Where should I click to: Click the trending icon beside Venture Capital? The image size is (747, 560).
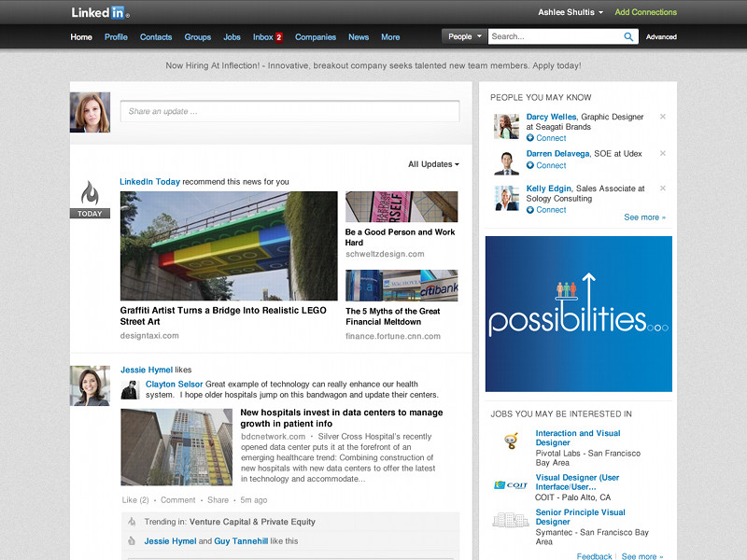coord(132,522)
